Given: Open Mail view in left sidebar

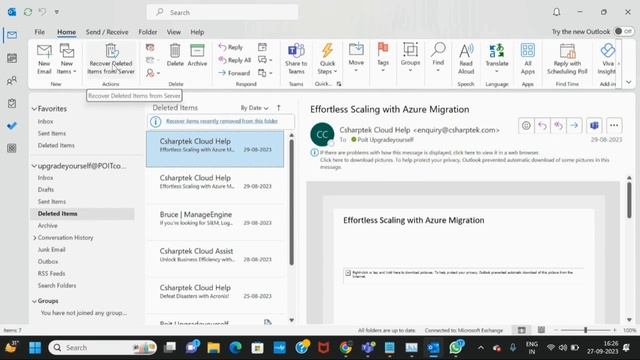Looking at the screenshot, I should (12, 35).
